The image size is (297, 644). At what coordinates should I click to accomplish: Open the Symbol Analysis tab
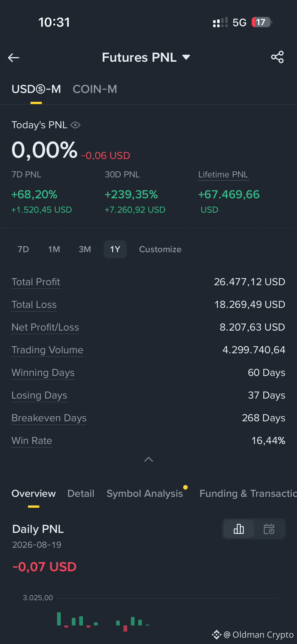click(145, 493)
